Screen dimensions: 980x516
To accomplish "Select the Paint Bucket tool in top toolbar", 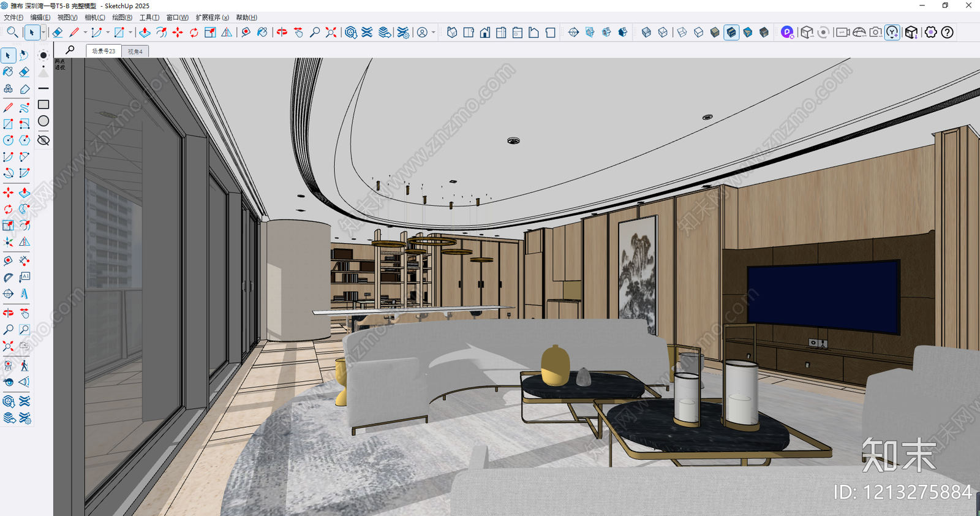I will [262, 32].
